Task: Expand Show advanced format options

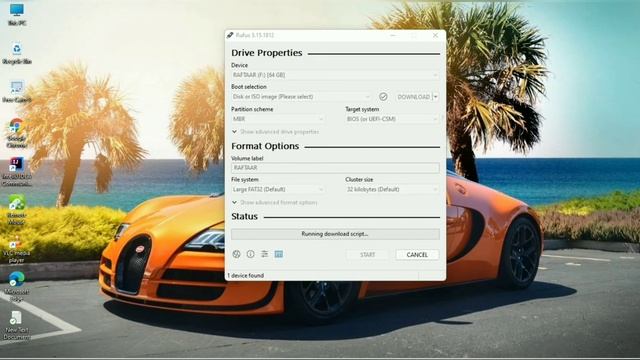Action: (274, 202)
